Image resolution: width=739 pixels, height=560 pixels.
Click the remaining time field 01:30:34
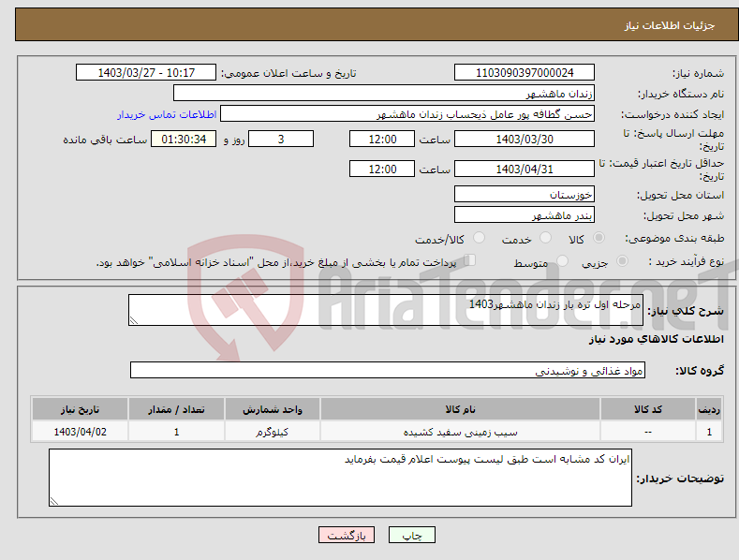[x=184, y=139]
